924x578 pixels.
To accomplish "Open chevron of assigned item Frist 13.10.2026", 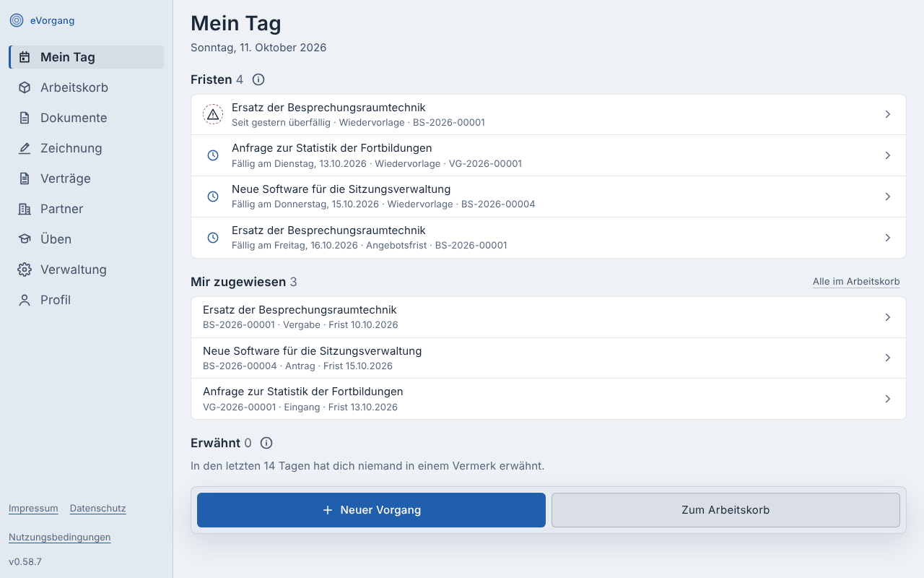I will [888, 399].
